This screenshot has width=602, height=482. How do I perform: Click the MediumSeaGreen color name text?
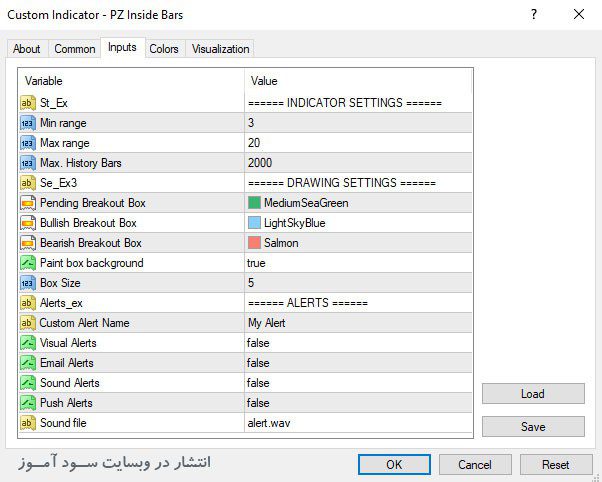pos(306,203)
